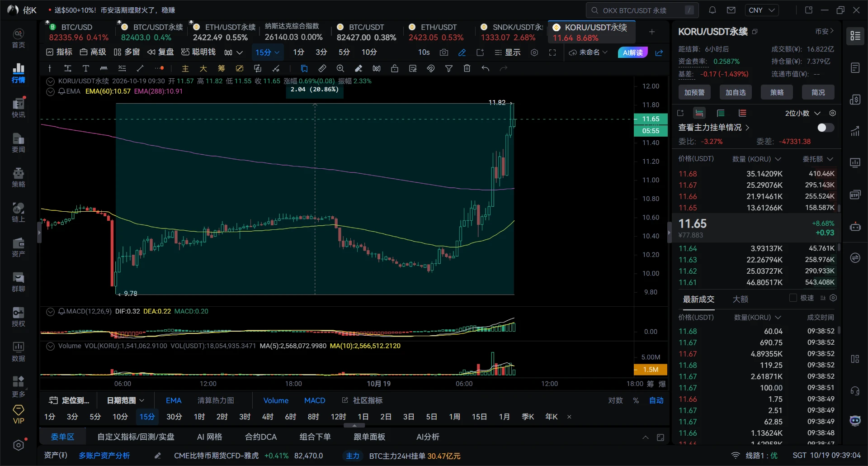This screenshot has width=868, height=466.
Task: Open the 快讯 news flash sidebar icon
Action: (18, 108)
